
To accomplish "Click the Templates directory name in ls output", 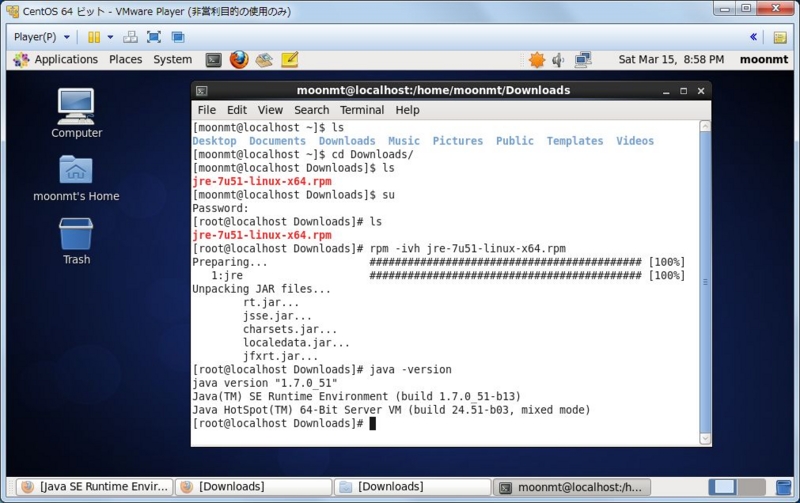I will coord(574,141).
